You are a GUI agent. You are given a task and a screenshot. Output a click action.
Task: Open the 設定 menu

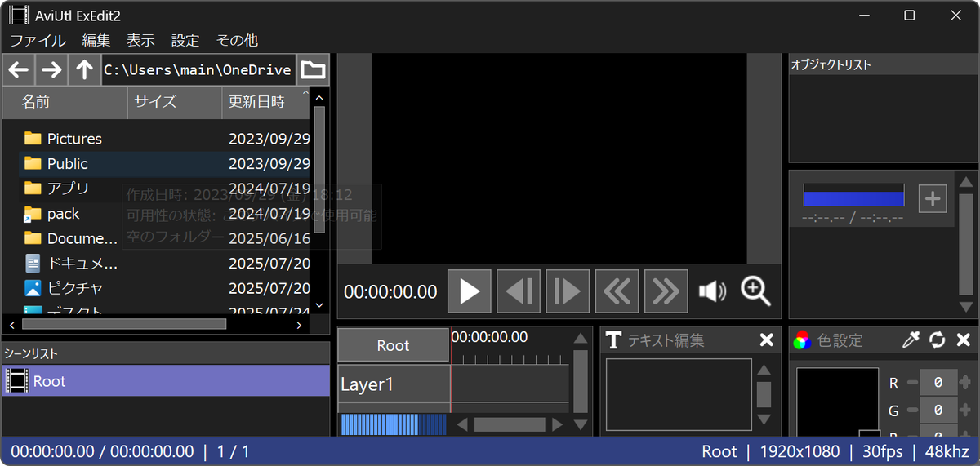click(185, 40)
